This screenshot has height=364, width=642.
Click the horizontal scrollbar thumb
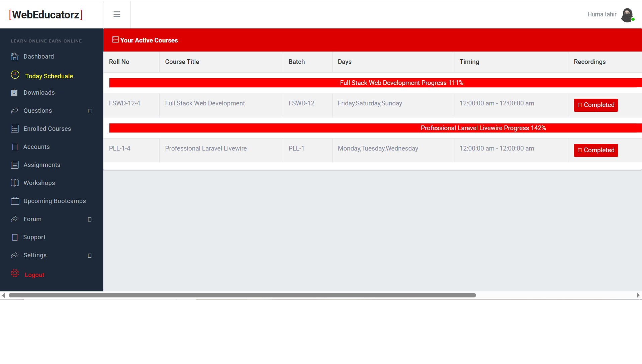242,295
